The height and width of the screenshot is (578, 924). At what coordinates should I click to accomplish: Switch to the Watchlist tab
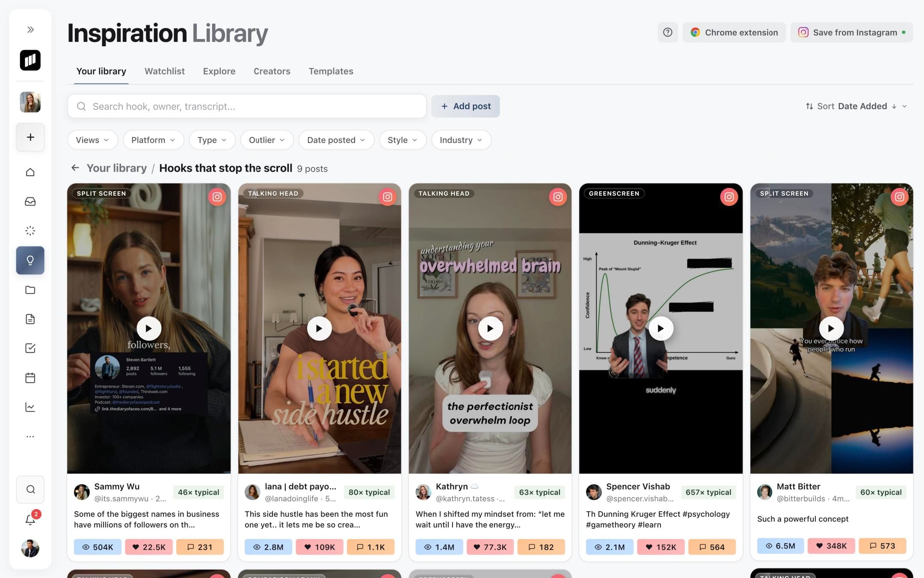tap(165, 71)
